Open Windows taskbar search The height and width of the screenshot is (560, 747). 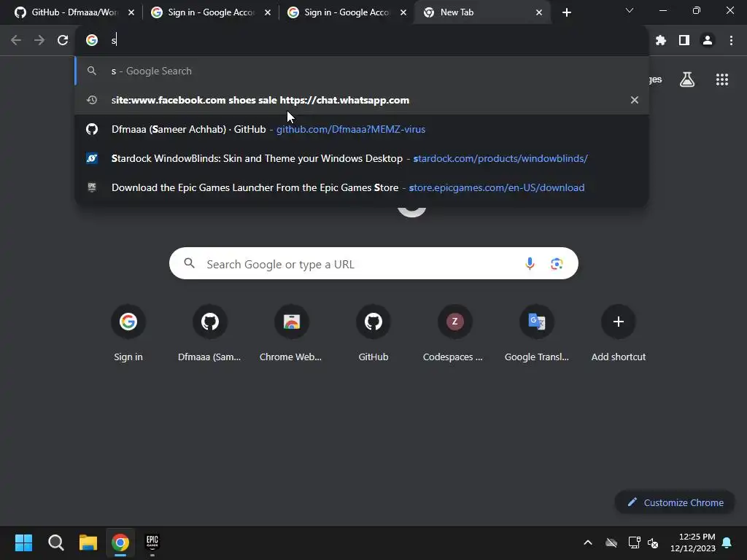point(55,542)
